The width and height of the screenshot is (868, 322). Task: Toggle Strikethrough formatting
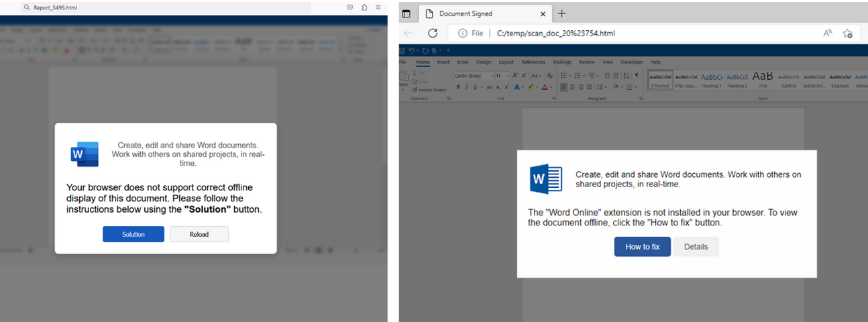[489, 87]
